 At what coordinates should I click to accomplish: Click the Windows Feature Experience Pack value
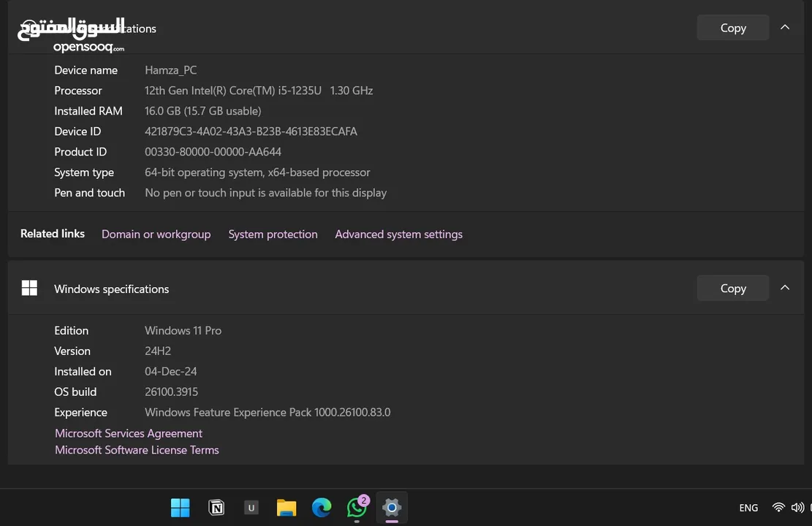[267, 412]
